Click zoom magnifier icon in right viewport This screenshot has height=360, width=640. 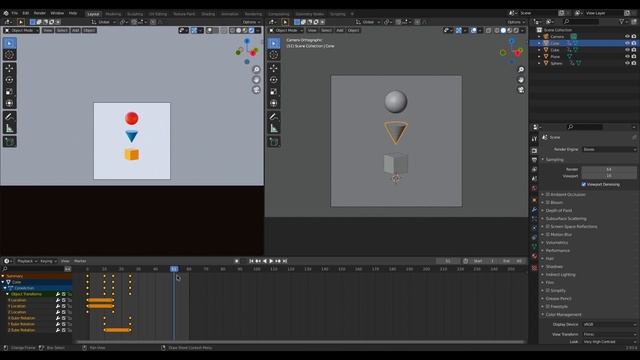tap(521, 69)
